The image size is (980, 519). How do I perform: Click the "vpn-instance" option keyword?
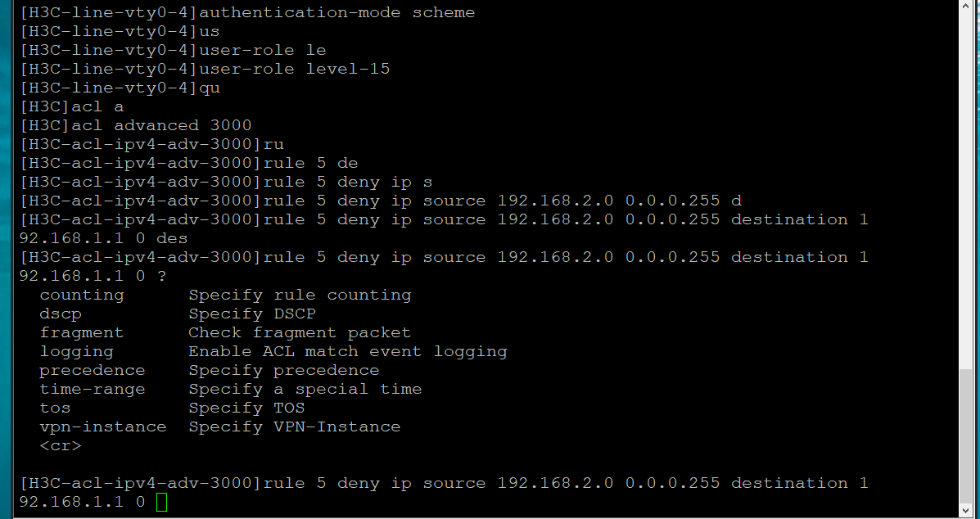click(102, 426)
